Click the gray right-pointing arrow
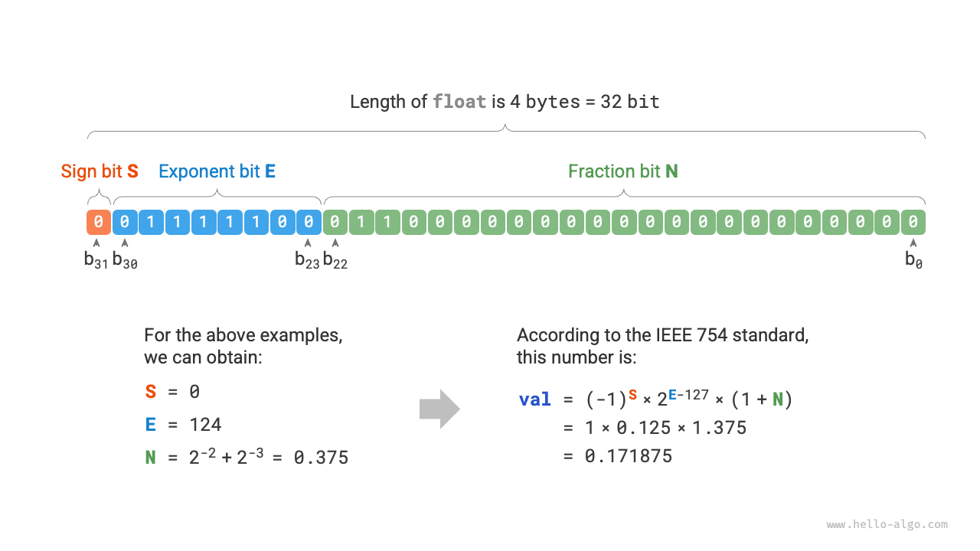This screenshot has width=980, height=551. coord(439,409)
